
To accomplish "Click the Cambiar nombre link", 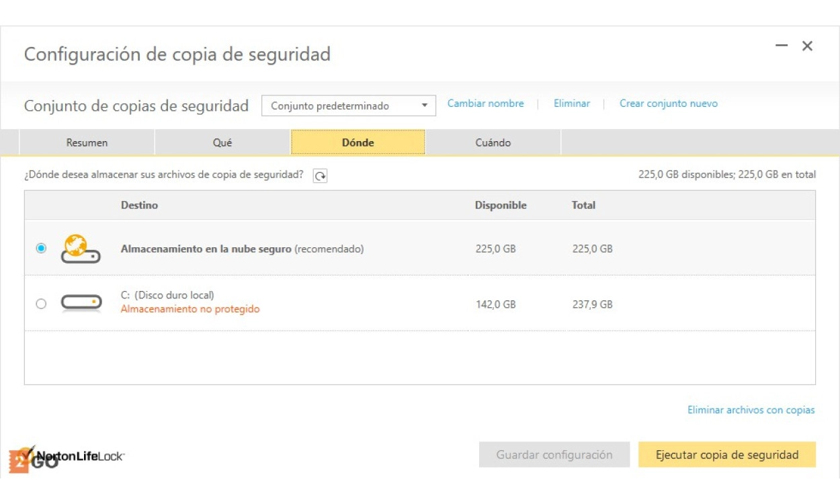I will click(485, 103).
